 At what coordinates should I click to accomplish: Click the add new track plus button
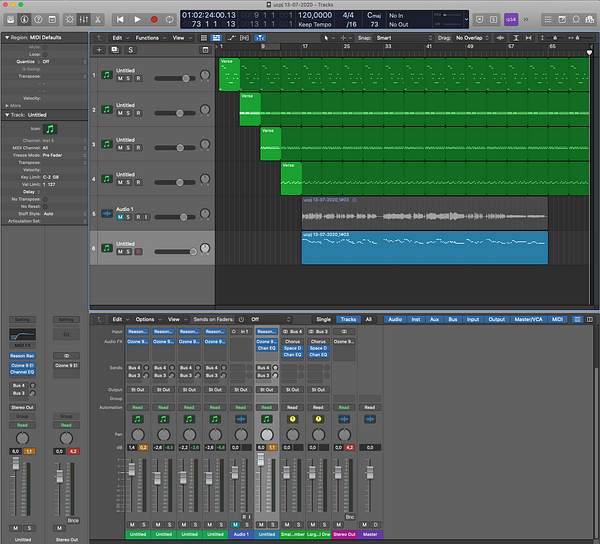[x=99, y=49]
